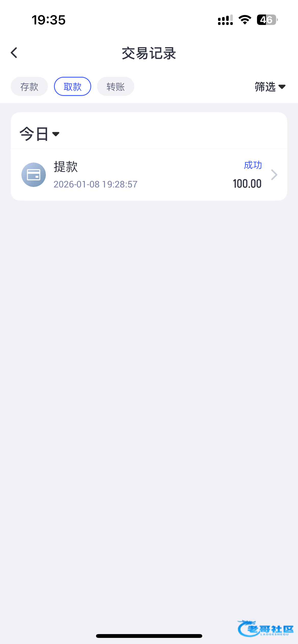Click the 成功 status text
Image resolution: width=298 pixels, height=644 pixels.
pos(253,165)
